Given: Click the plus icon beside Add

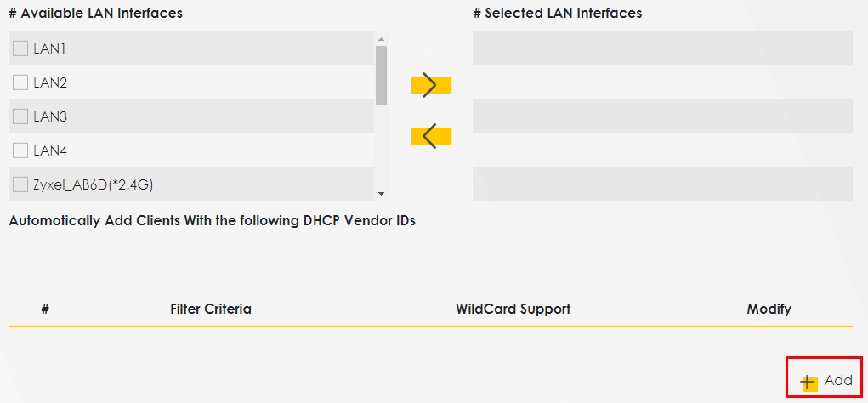Looking at the screenshot, I should tap(808, 382).
